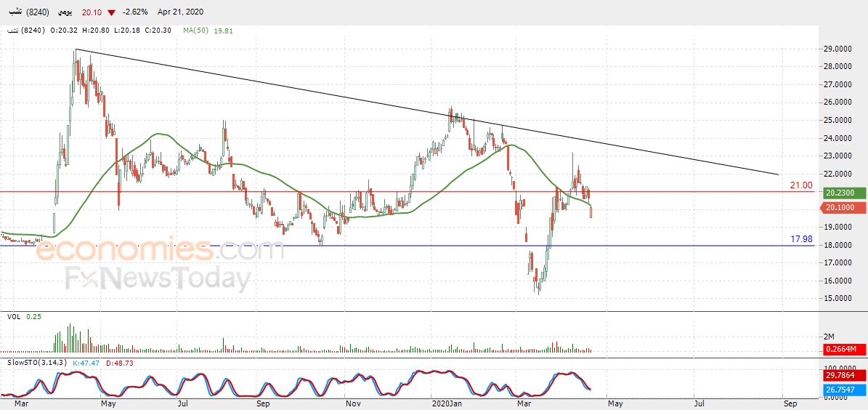Image resolution: width=868 pixels, height=410 pixels.
Task: Click the 26.0000 price axis label
Action: (x=838, y=102)
